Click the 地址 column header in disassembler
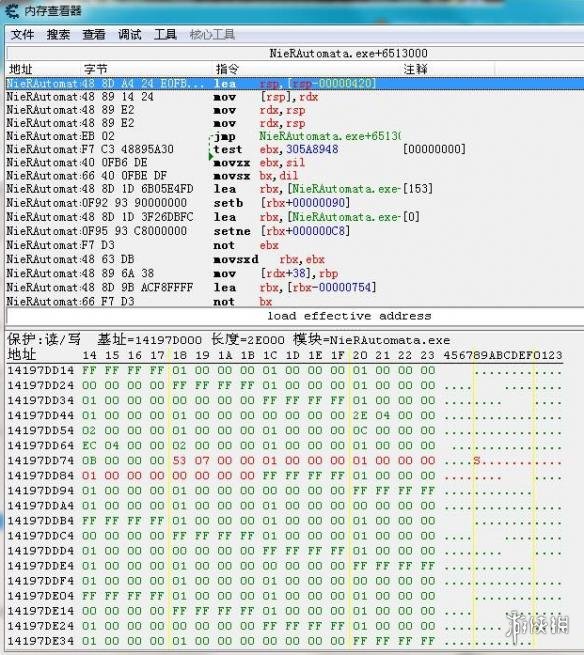584x655 pixels. (21, 69)
